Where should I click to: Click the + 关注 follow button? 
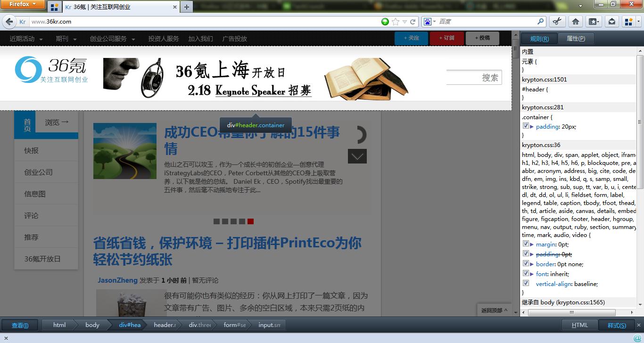pyautogui.click(x=411, y=38)
